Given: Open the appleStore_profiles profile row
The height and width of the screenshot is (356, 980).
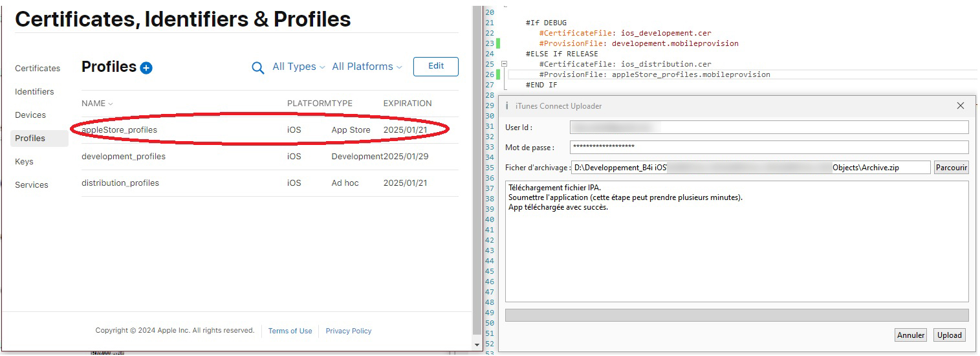Looking at the screenshot, I should pos(270,130).
